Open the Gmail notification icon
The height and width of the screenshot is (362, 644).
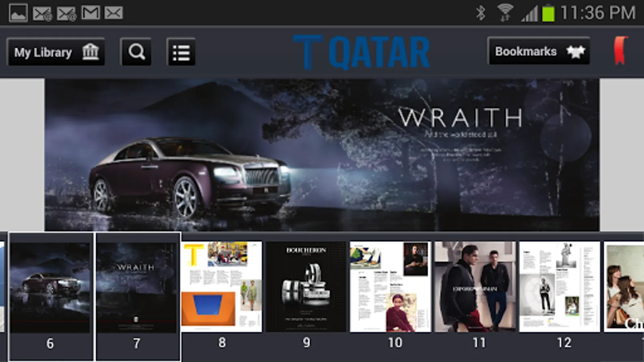click(90, 12)
